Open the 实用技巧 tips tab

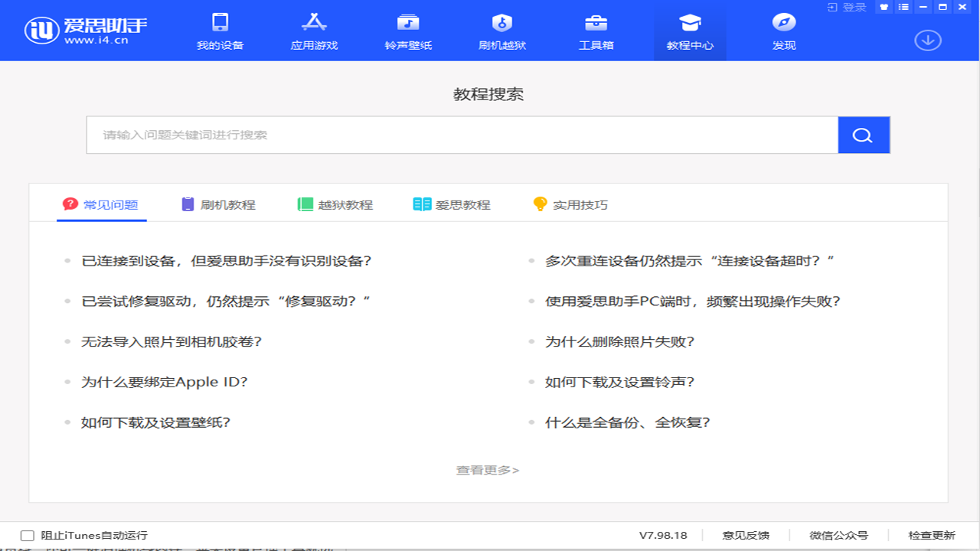pos(570,204)
